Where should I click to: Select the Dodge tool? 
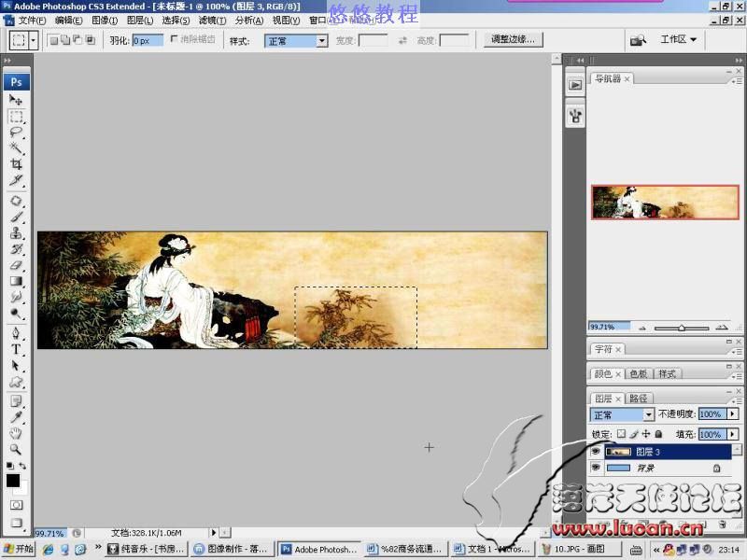16,314
